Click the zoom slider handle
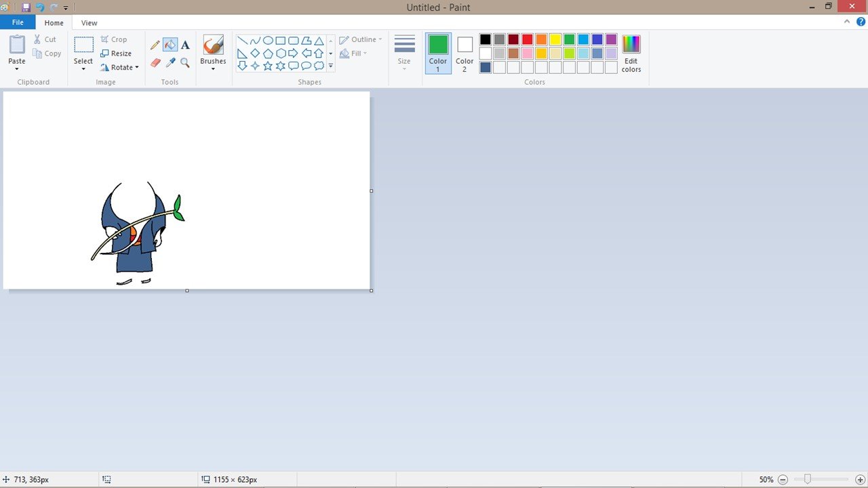This screenshot has width=868, height=488. pos(807,479)
